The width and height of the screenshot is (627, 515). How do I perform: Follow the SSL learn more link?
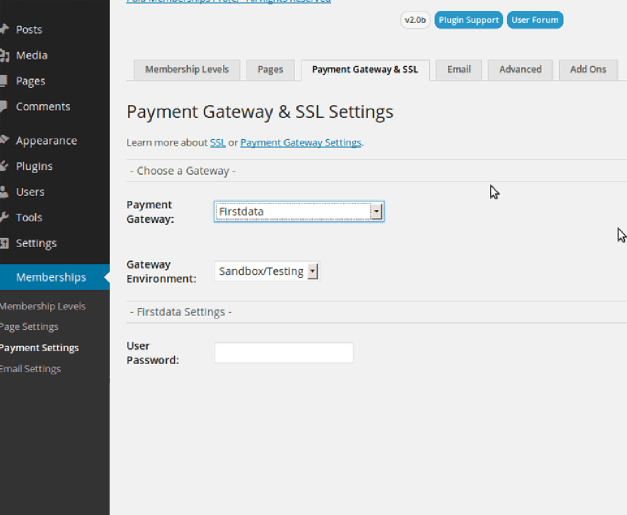click(218, 143)
